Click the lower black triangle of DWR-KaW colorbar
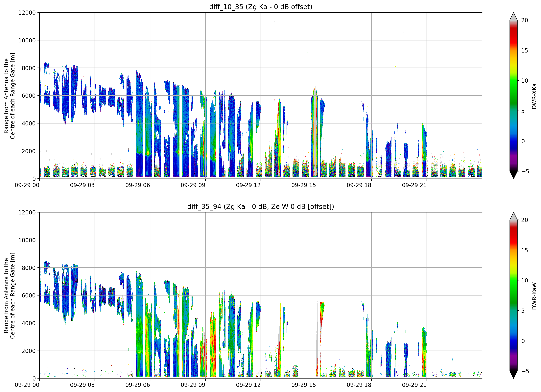 513,375
